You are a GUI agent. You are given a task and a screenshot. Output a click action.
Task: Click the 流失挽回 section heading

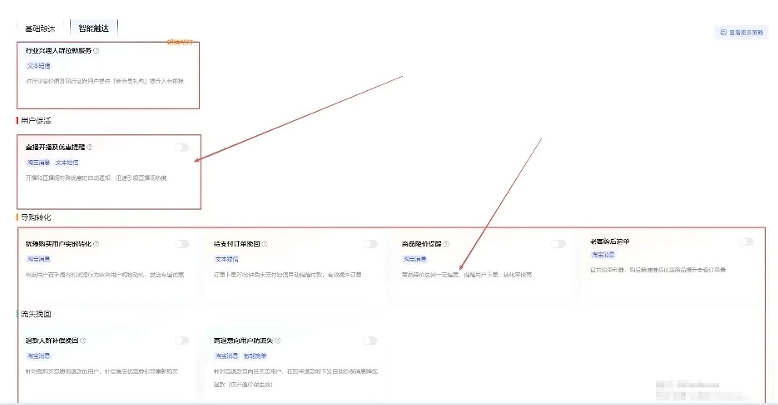coord(36,314)
